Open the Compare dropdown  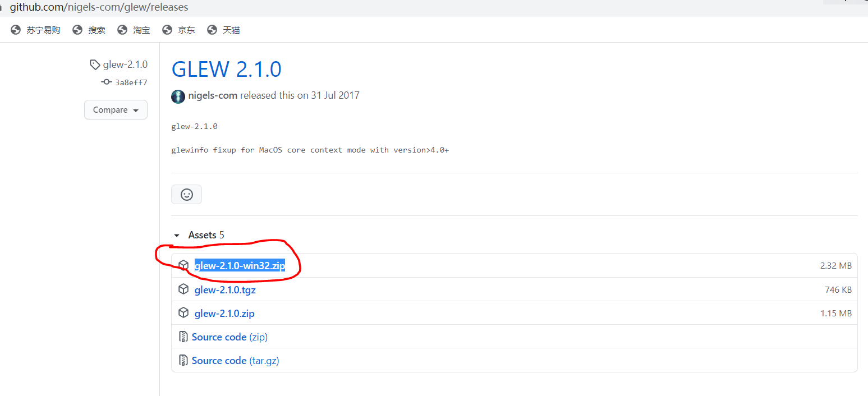[116, 109]
